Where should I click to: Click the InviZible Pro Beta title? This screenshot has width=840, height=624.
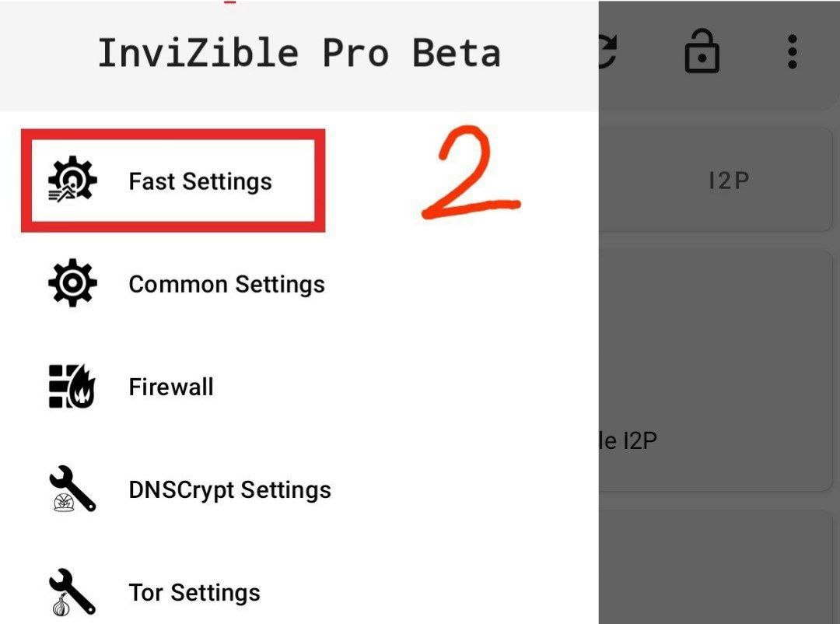tap(301, 51)
